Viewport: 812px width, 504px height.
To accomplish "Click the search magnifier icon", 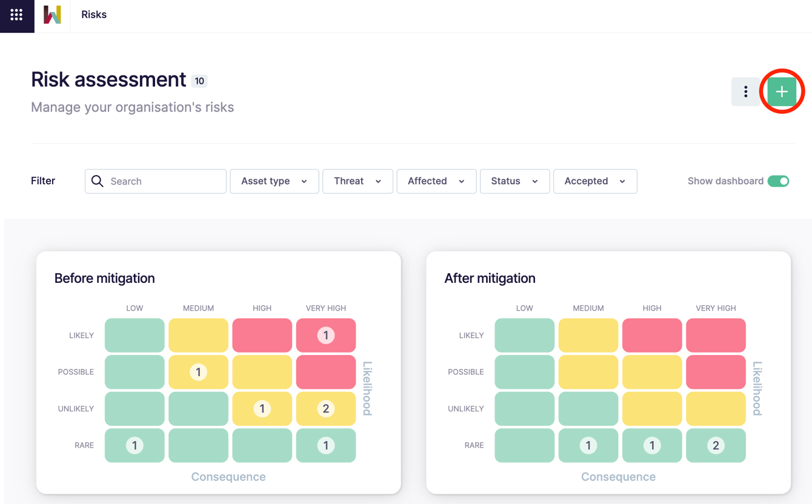I will pos(98,181).
